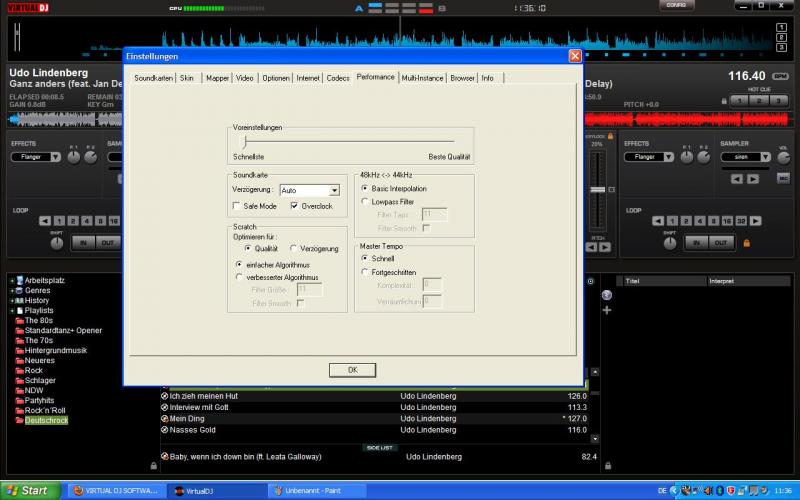Open right deck Flanger effects dropdown

668,157
